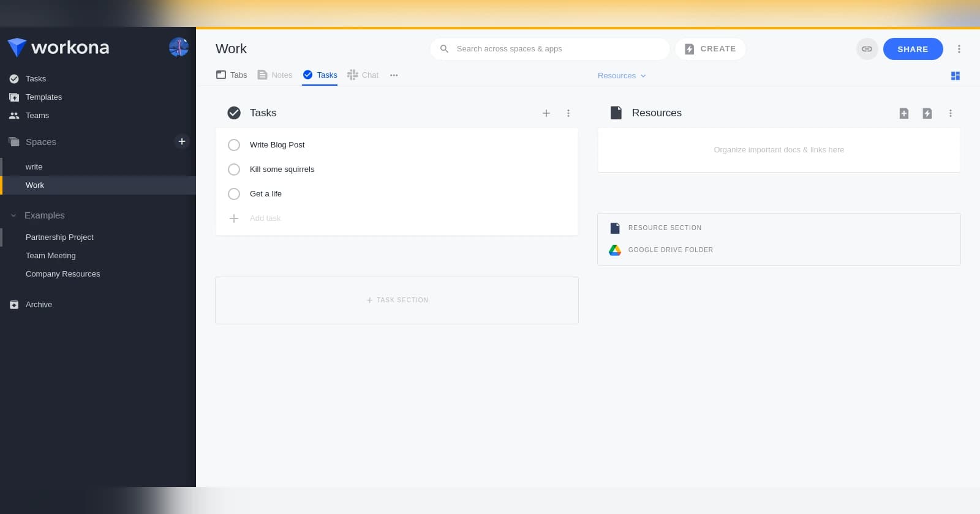Click the Workona logo
Viewport: 980px width, 514px height.
click(x=58, y=47)
